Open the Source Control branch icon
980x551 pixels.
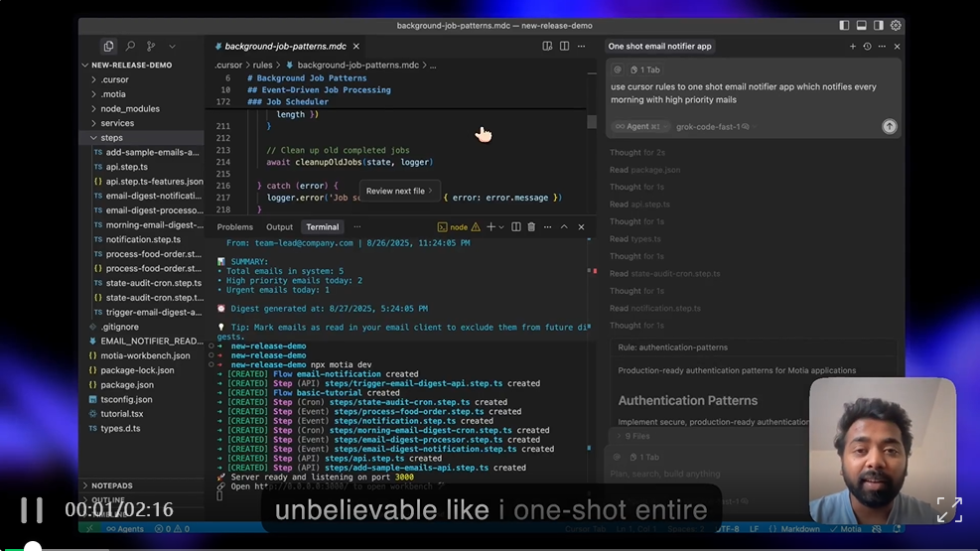151,47
